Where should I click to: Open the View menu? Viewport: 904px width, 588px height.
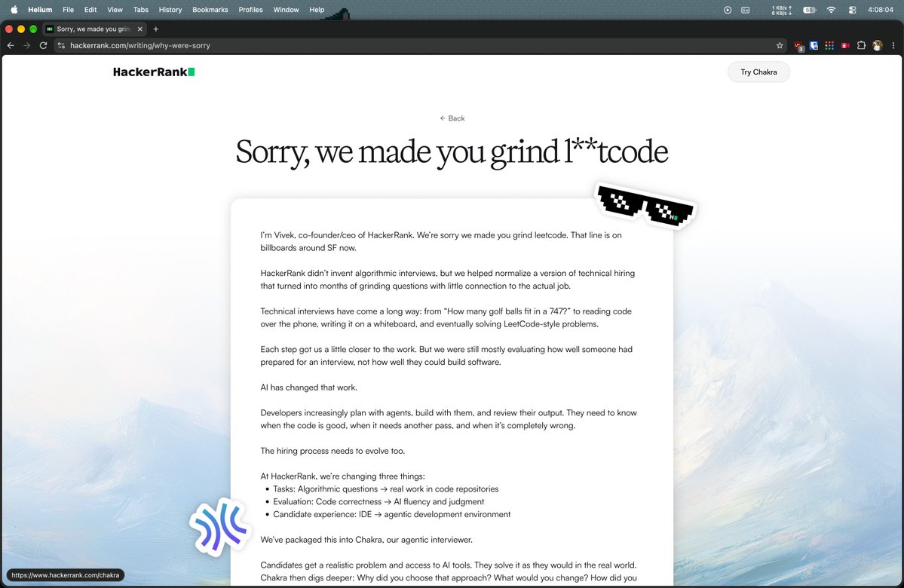(115, 10)
